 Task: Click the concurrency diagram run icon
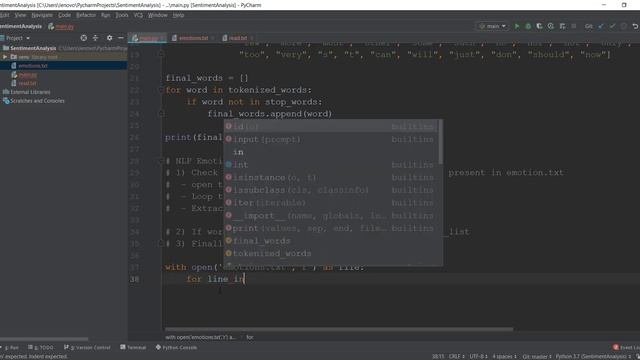pos(562,26)
